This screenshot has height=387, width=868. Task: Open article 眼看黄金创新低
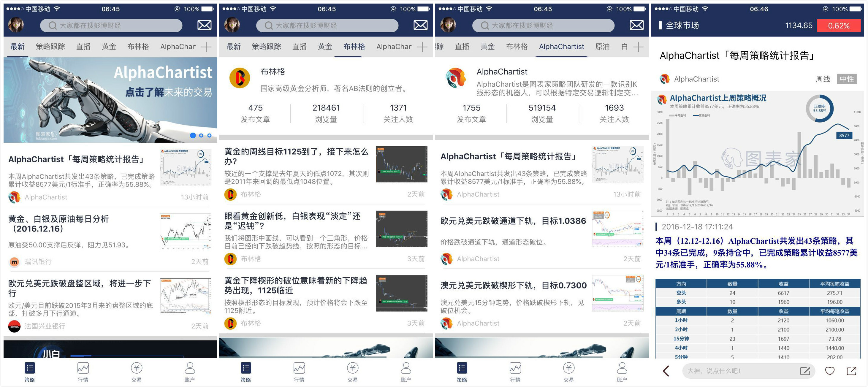326,237
